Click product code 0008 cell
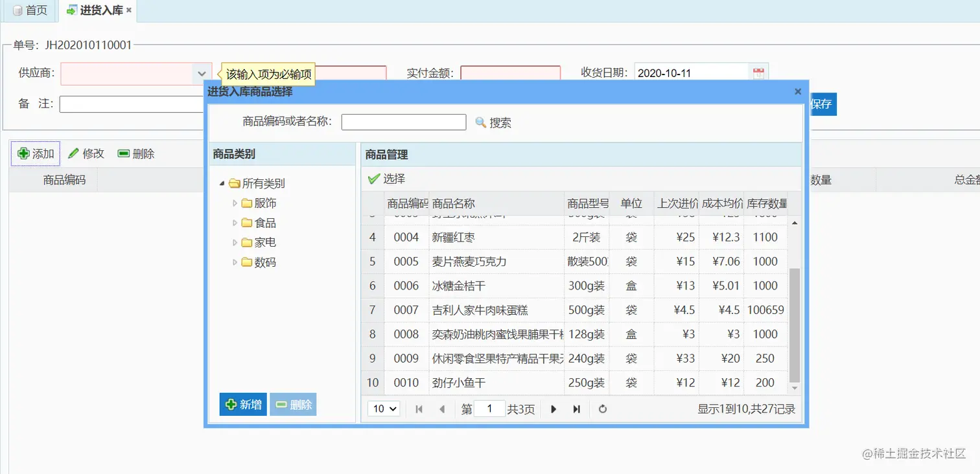 (x=406, y=334)
